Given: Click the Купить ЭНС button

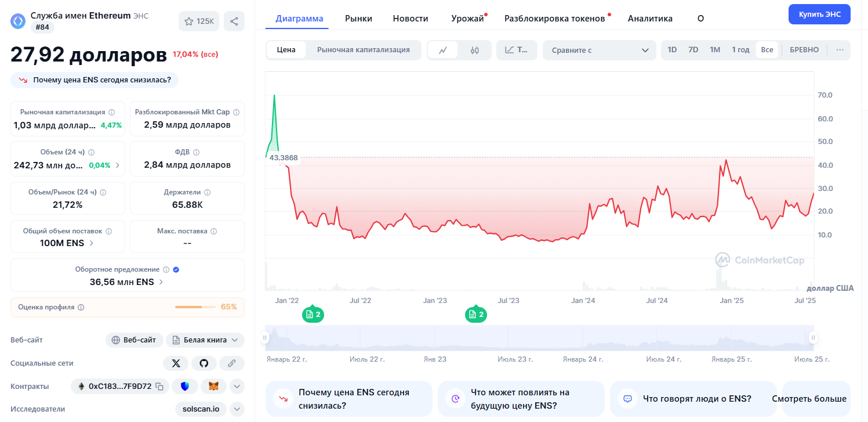Looking at the screenshot, I should 819,14.
